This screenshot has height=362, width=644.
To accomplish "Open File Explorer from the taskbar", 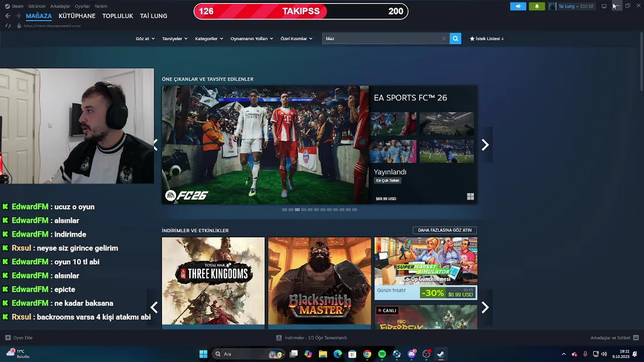I will pos(323,354).
